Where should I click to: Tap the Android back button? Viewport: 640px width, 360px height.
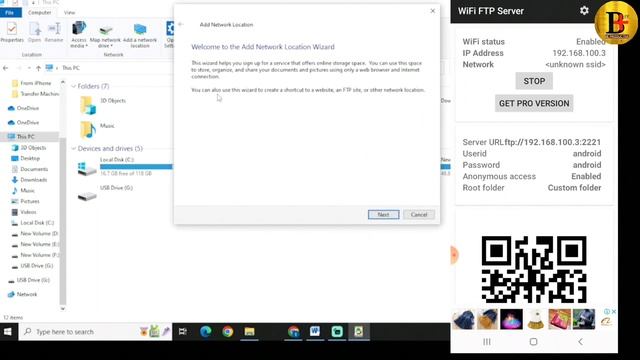[580, 342]
